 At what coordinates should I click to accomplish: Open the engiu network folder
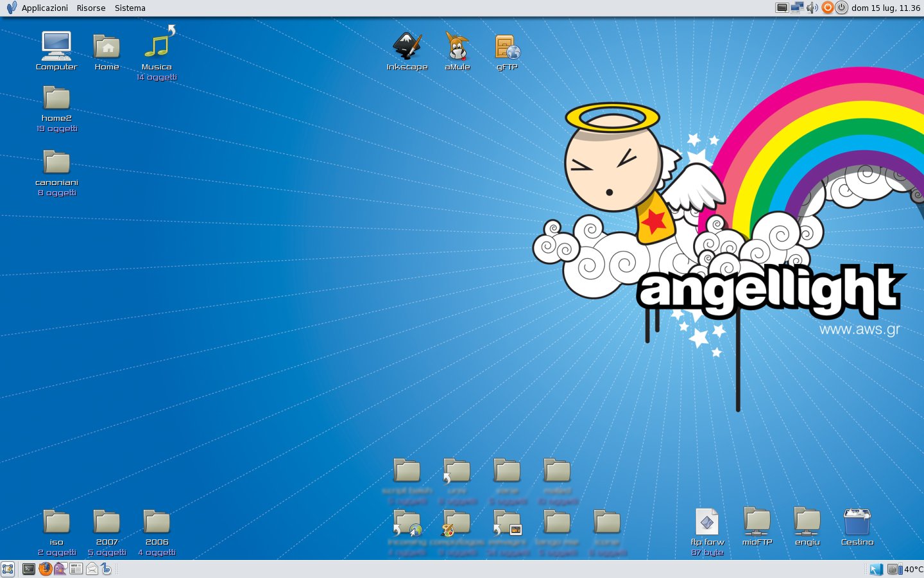(807, 521)
